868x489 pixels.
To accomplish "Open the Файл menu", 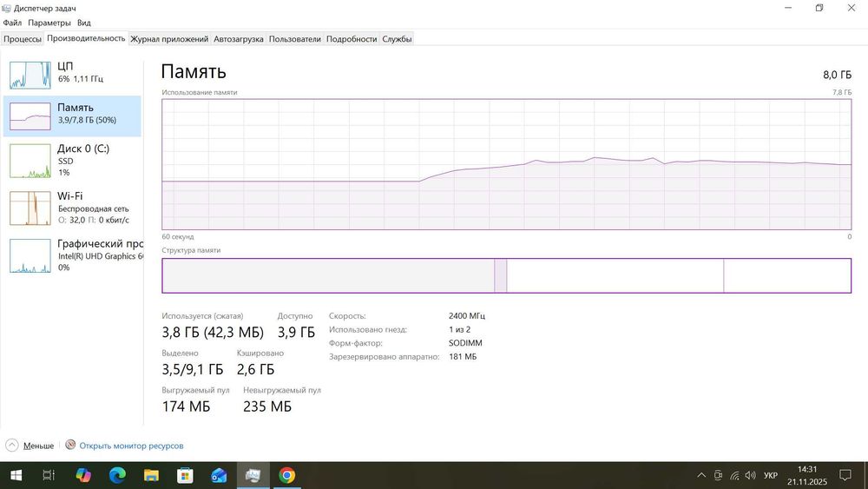I will (12, 23).
